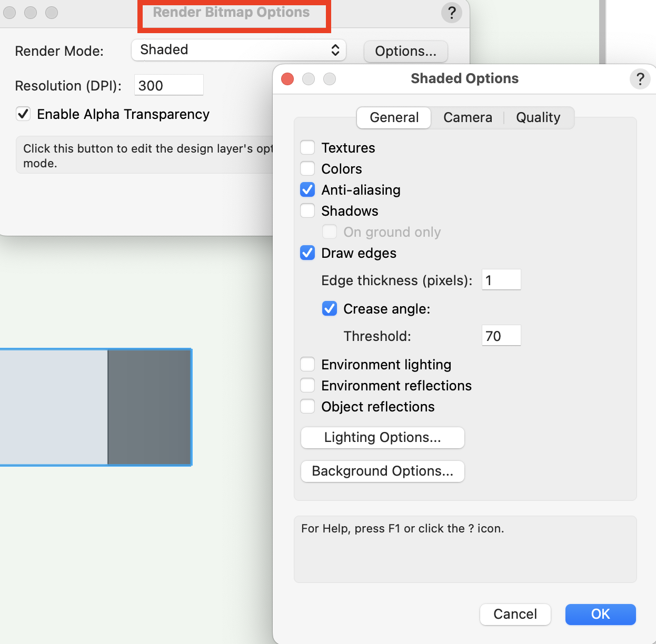This screenshot has height=644, width=656.
Task: Click into the Edge thickness pixels field
Action: [x=501, y=280]
